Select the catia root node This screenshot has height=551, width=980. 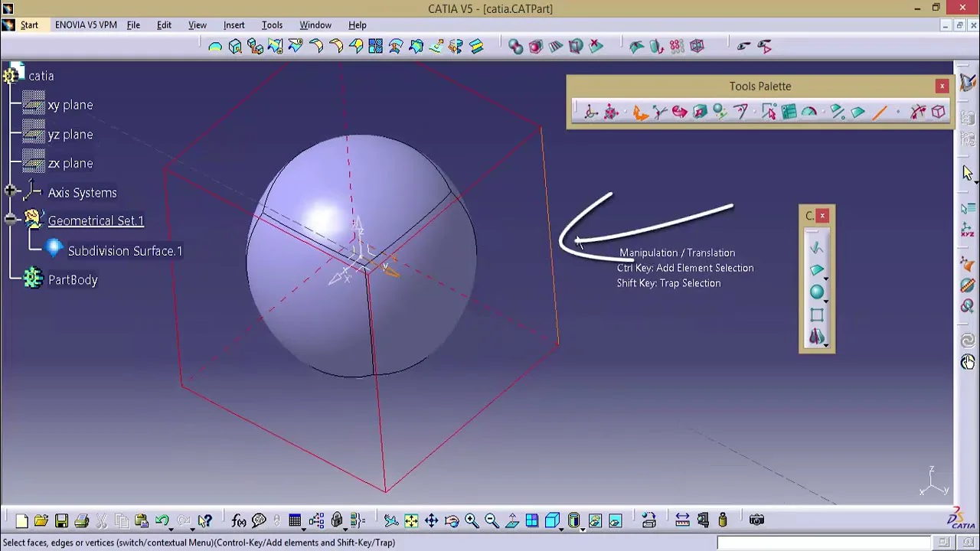click(x=41, y=76)
